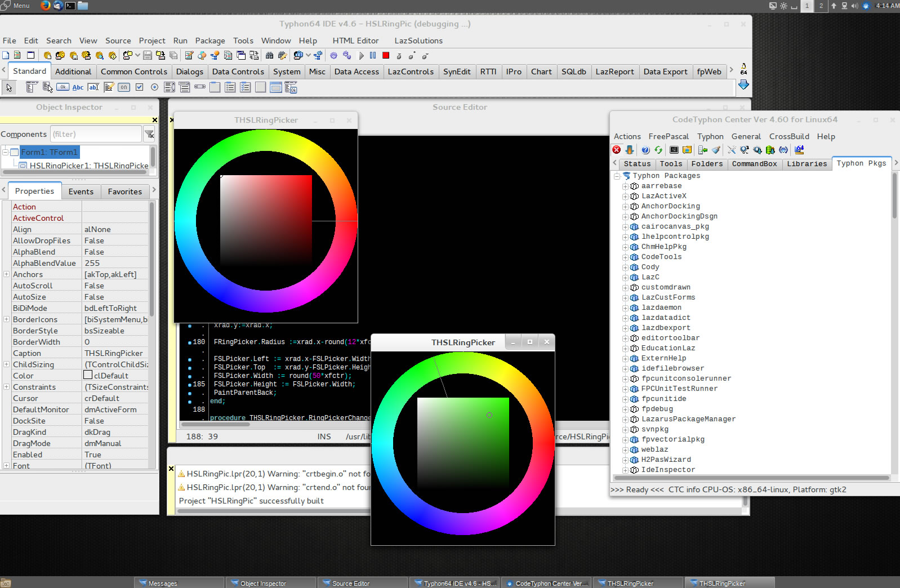Click the Caption value THSLRingPicker
The image size is (900, 588).
[115, 353]
